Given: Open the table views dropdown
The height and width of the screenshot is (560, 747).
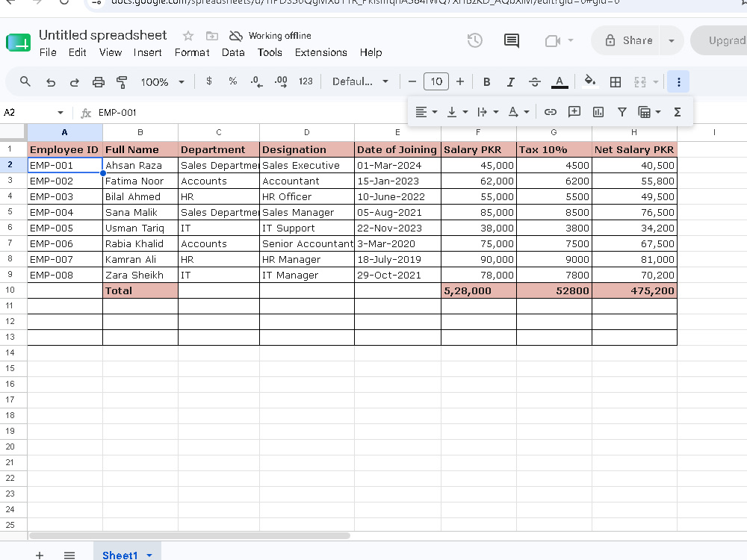Looking at the screenshot, I should pyautogui.click(x=649, y=112).
